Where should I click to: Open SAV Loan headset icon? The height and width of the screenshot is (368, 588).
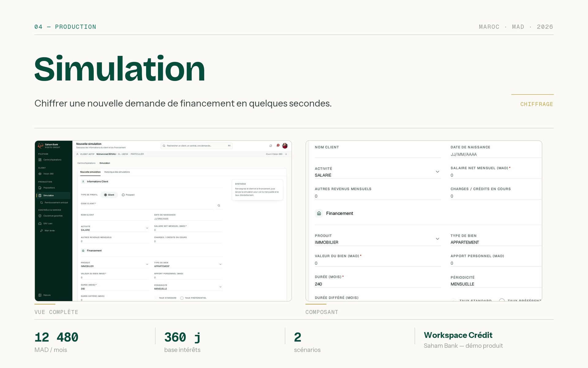click(40, 224)
